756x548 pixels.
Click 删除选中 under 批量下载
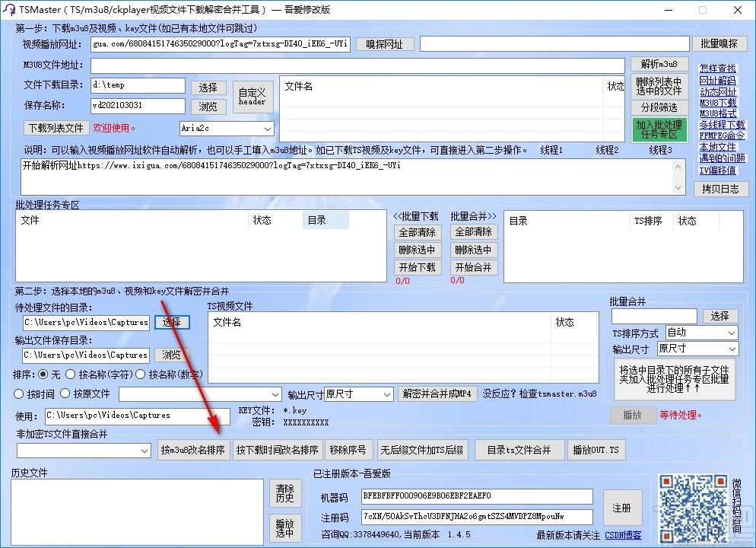[x=417, y=250]
